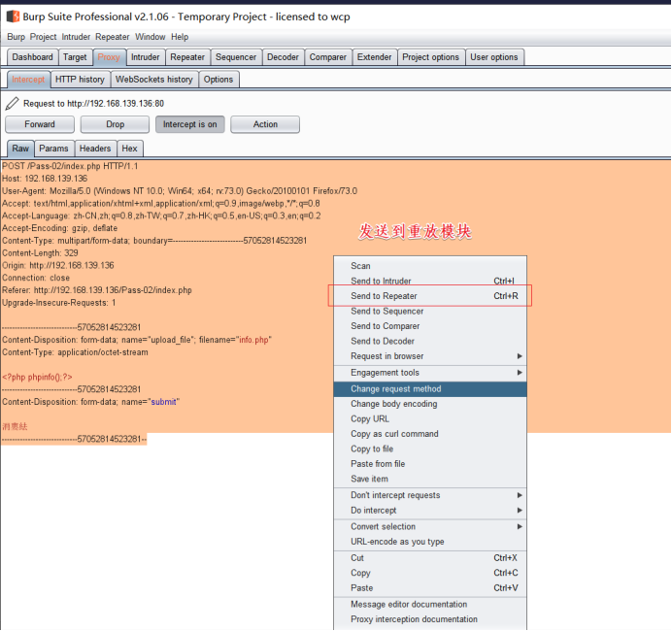The width and height of the screenshot is (672, 631).
Task: Click the Action button
Action: click(x=265, y=124)
